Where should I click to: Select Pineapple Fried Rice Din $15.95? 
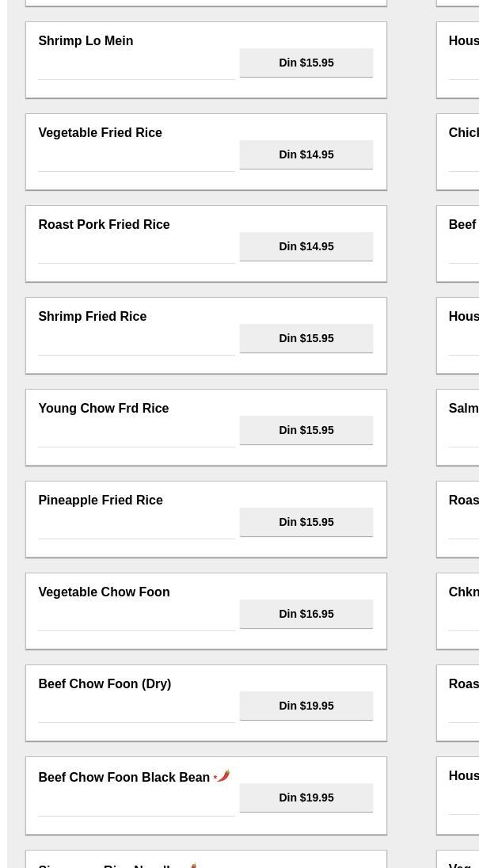click(306, 522)
